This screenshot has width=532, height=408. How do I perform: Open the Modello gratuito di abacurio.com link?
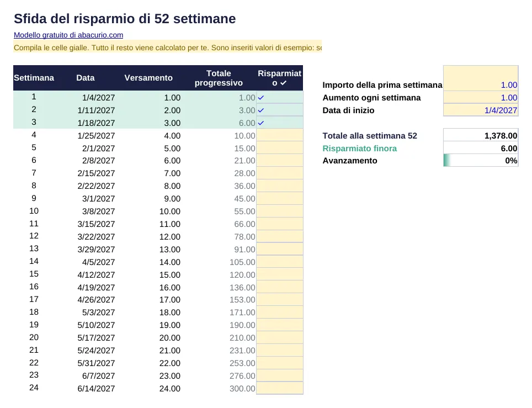pyautogui.click(x=68, y=35)
